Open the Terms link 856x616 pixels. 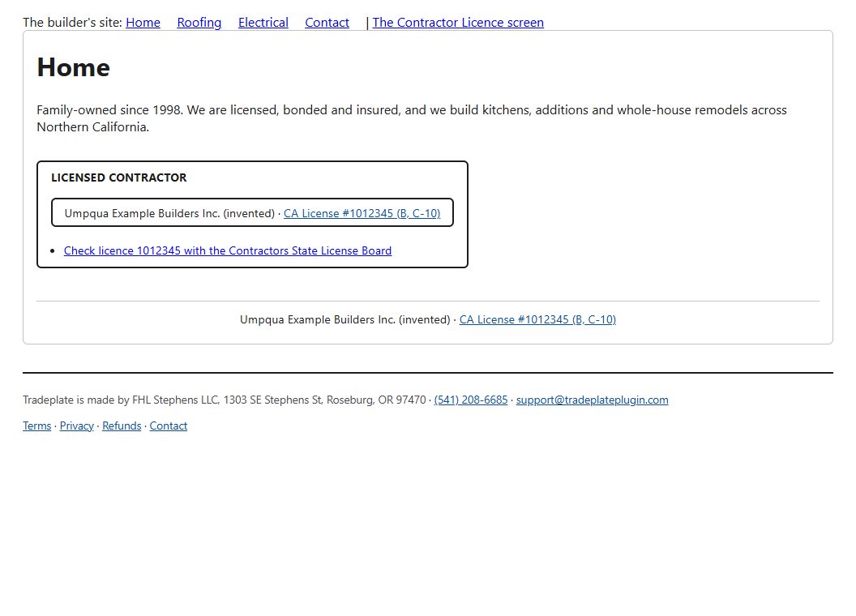tap(37, 426)
